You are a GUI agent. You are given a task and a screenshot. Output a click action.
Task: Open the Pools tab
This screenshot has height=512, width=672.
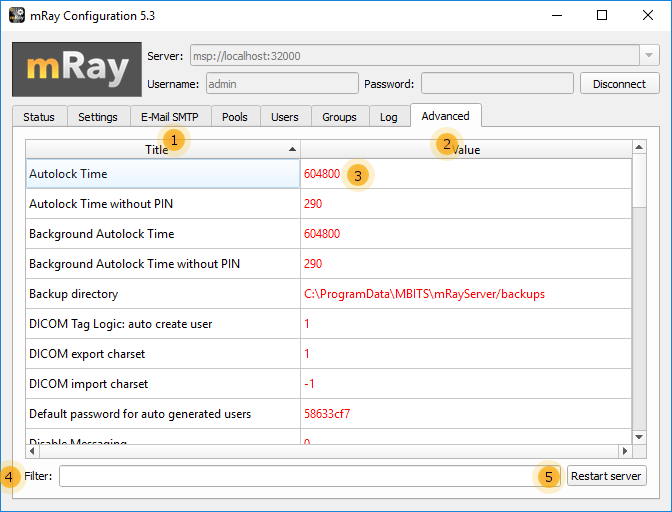tap(235, 117)
